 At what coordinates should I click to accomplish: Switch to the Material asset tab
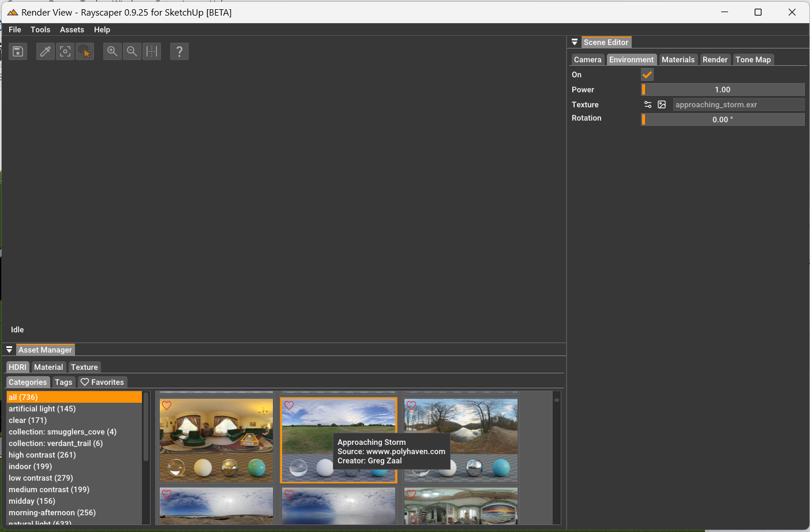point(48,367)
